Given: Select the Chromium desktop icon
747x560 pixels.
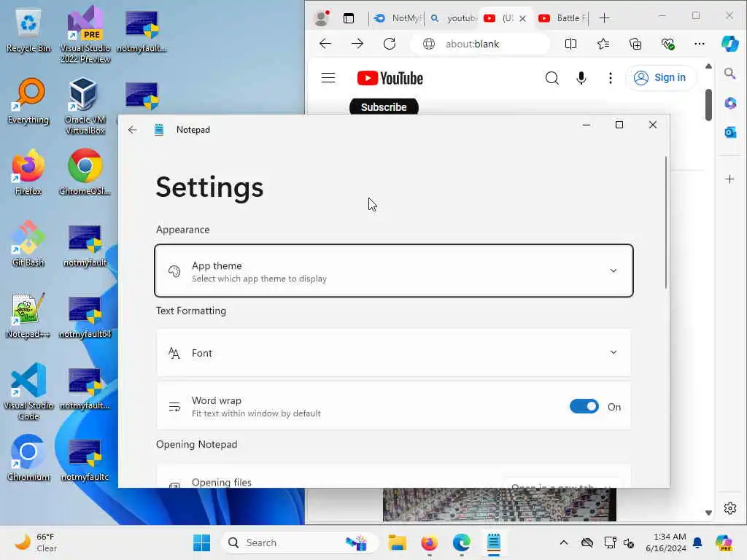Looking at the screenshot, I should 28,458.
